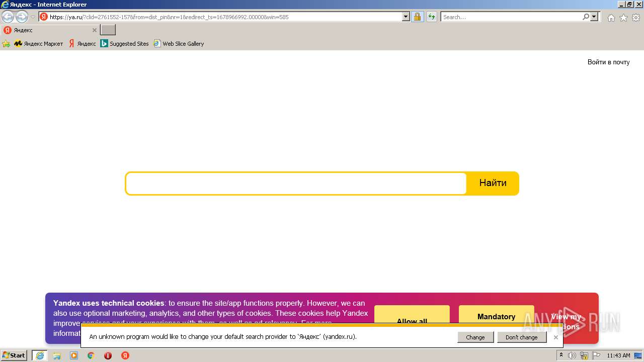Screen dimensions: 644x362
Task: Confirm Change default search provider
Action: tap(475, 337)
